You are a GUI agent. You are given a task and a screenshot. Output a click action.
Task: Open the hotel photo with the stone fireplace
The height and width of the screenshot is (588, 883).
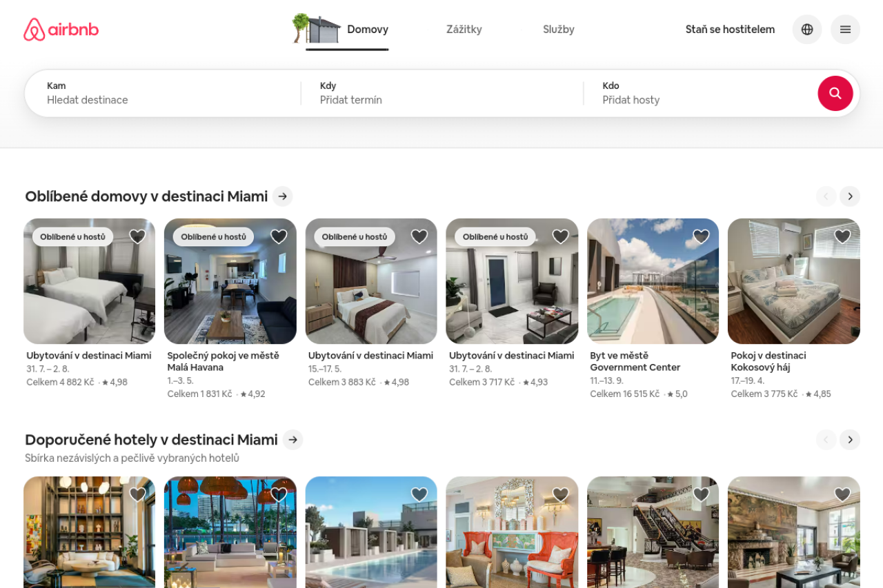point(794,532)
